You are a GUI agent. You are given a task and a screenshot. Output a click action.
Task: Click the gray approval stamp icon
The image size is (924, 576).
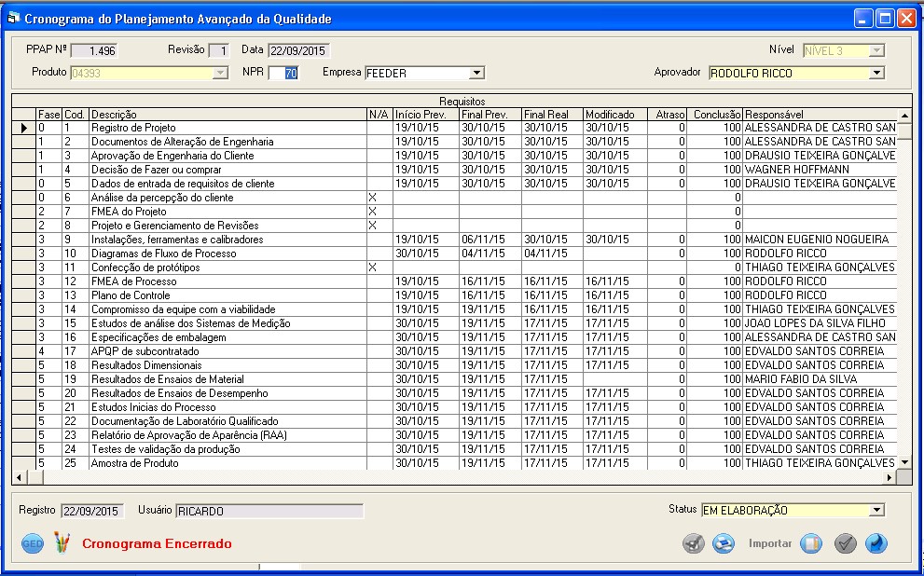694,543
